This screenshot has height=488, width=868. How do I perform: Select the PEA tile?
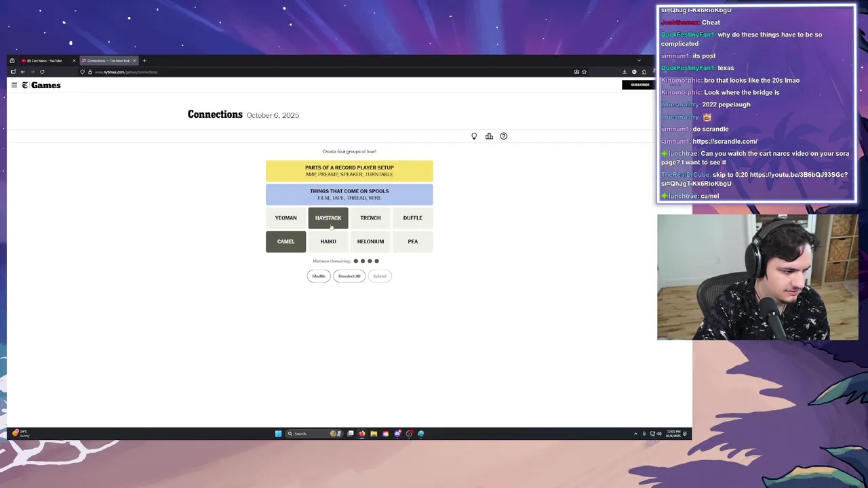click(x=412, y=241)
